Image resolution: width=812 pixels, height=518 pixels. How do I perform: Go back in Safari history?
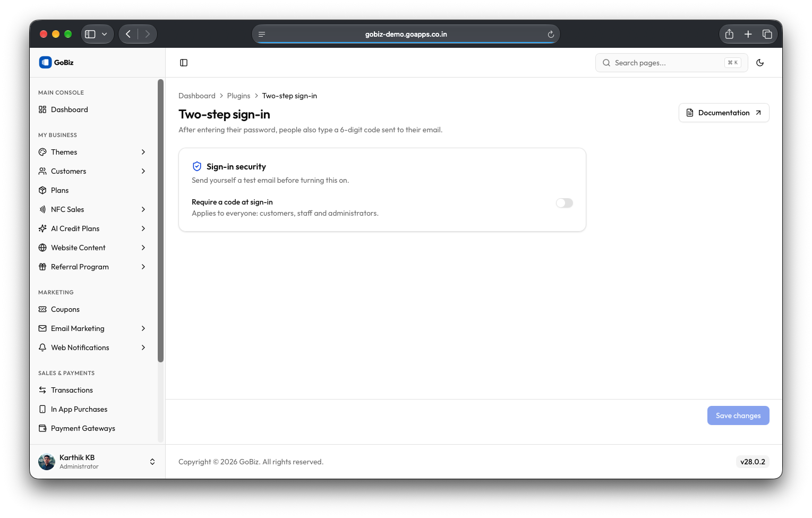pos(129,34)
